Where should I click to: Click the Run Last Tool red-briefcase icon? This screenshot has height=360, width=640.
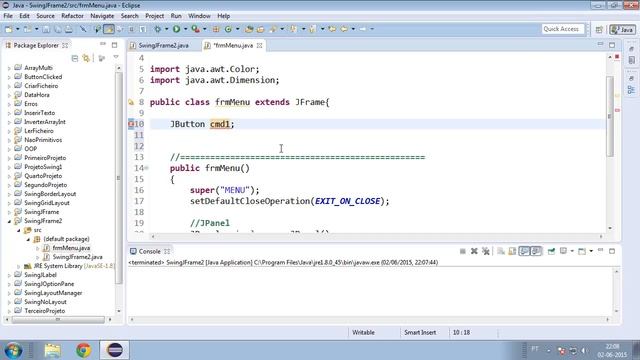196,29
